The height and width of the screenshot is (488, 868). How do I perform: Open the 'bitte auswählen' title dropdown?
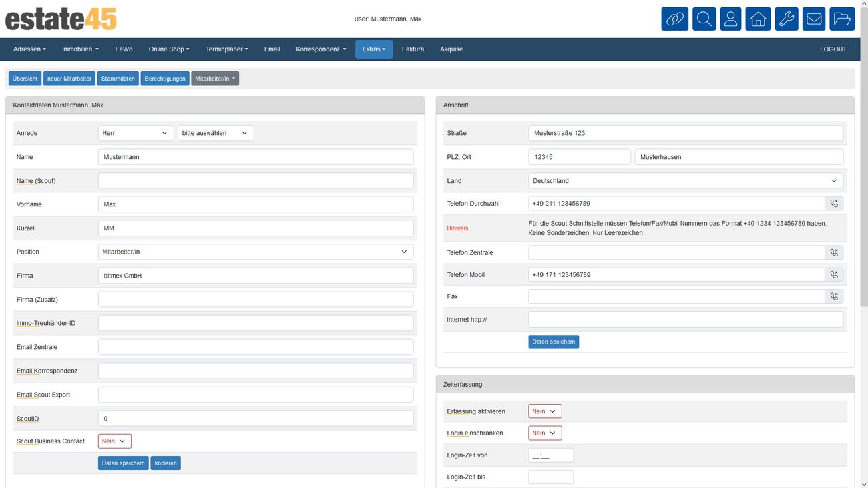point(216,133)
